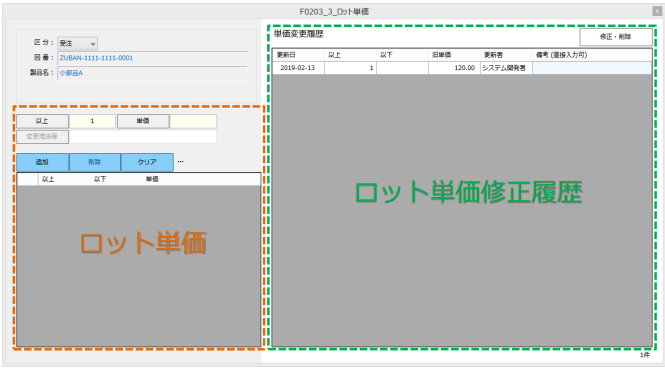Click the 以上 button beside the quantity box

coord(42,121)
